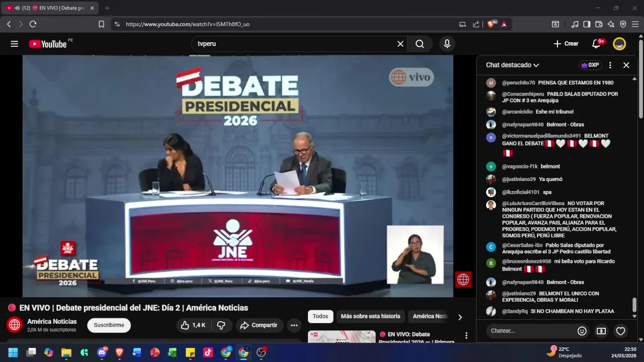Bookmark this page
The height and width of the screenshot is (362, 644).
(x=101, y=24)
